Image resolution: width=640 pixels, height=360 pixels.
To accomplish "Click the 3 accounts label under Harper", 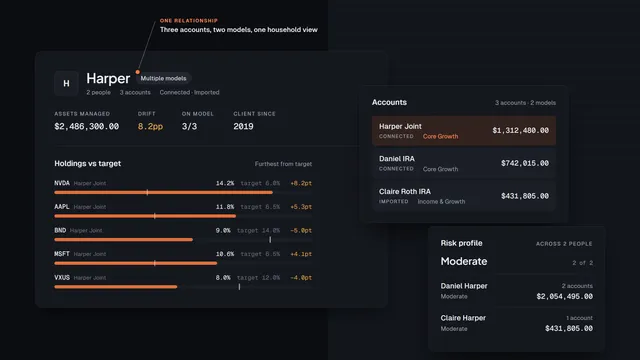I will coord(135,93).
